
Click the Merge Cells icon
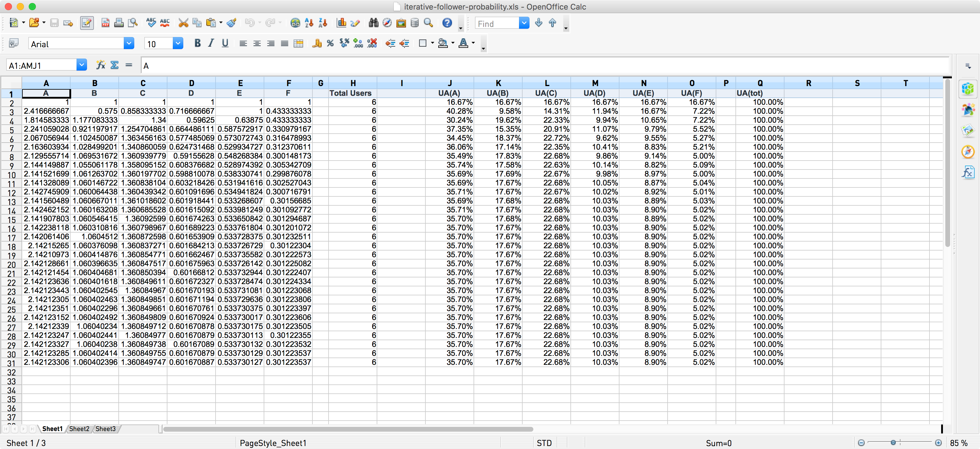(299, 43)
